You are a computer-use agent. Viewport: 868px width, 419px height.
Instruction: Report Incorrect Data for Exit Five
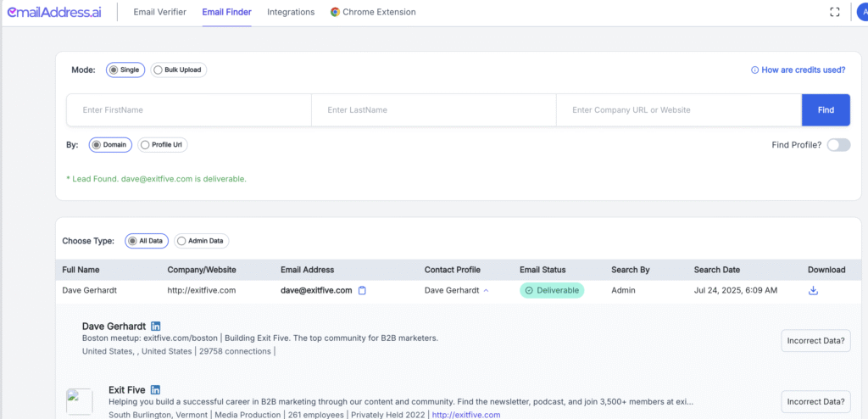tap(815, 402)
